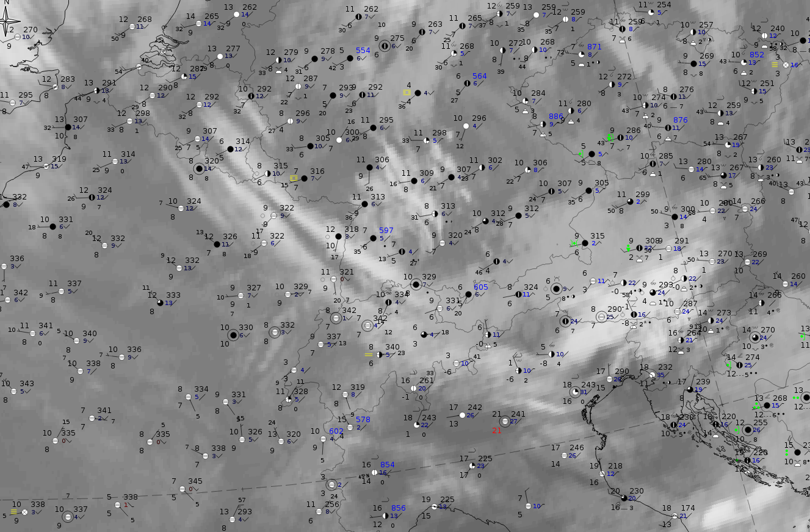Click the encircled station circle at pressure 275
Image resolution: width=810 pixels, height=532 pixels.
(x=385, y=46)
